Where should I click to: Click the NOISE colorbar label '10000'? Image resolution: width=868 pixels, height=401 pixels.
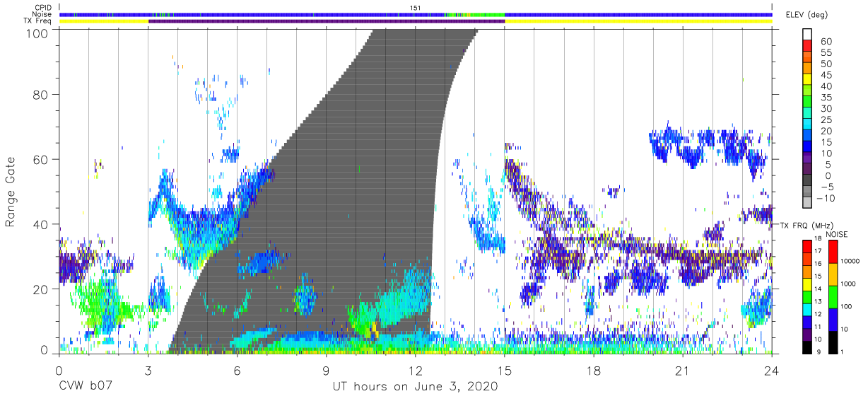coord(851,262)
